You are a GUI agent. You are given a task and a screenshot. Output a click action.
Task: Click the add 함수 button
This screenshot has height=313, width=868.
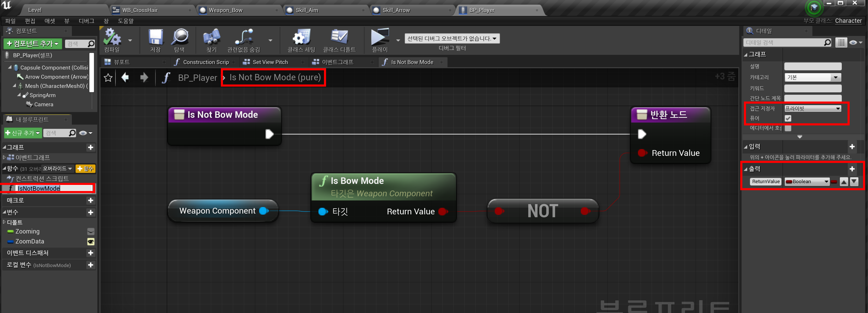[x=85, y=168]
